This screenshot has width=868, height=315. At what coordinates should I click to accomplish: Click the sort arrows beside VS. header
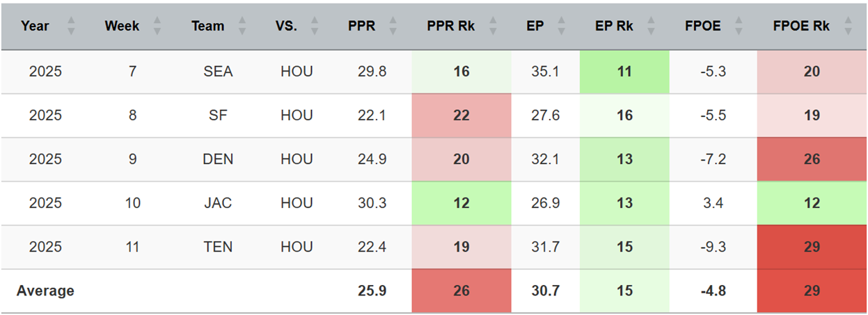315,26
